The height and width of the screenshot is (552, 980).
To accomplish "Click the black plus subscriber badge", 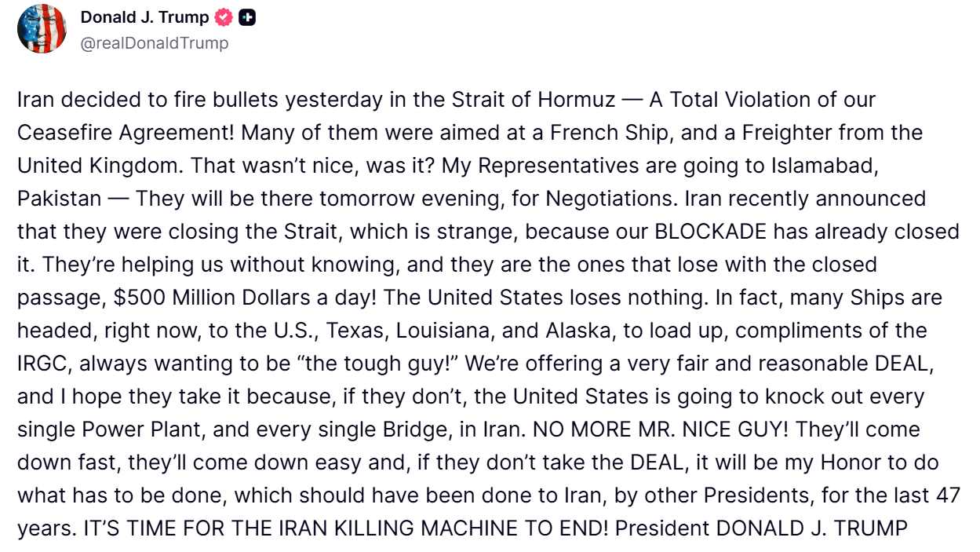I will (246, 17).
